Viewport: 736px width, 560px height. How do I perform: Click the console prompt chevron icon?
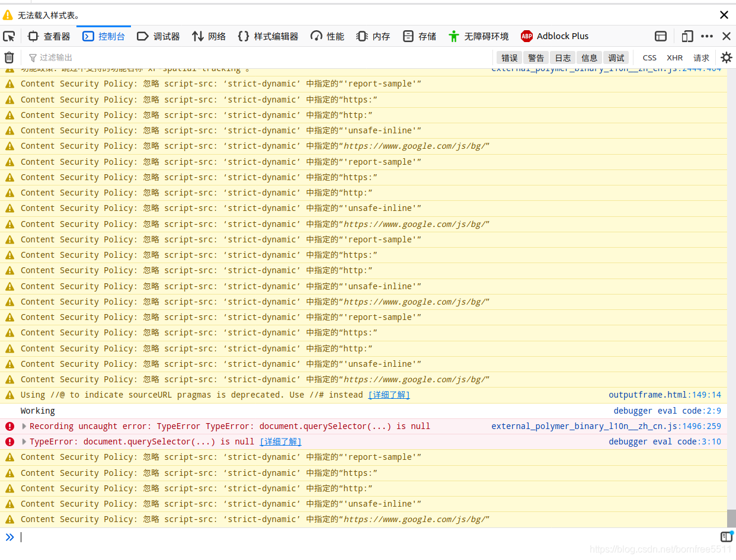coord(9,537)
